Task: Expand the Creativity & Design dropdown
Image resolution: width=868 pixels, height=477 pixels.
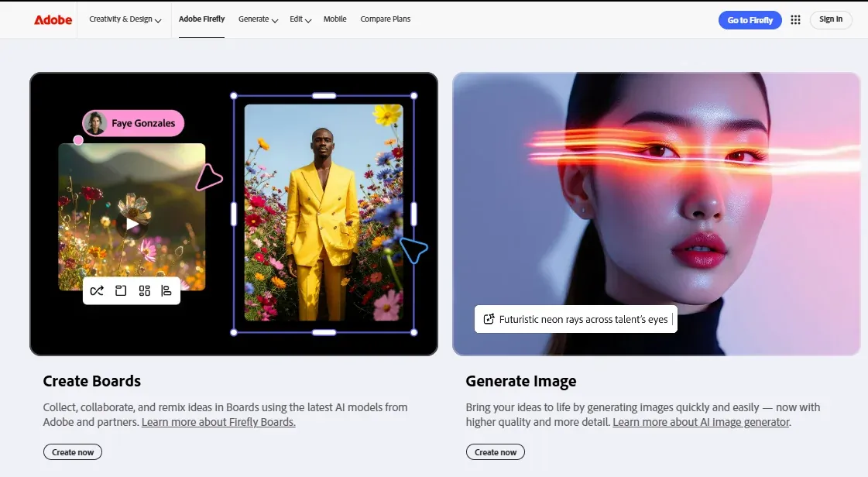Action: click(125, 19)
